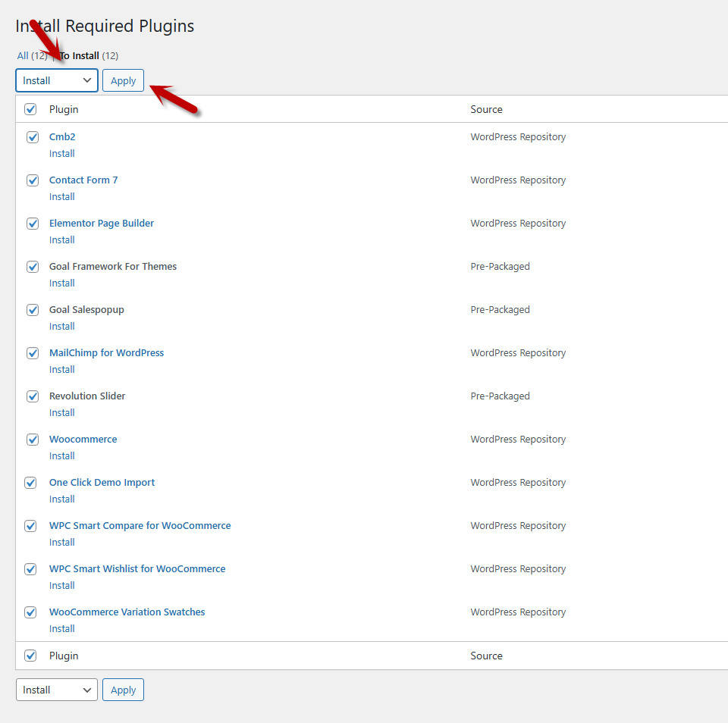This screenshot has width=728, height=723.
Task: Click Install under MailChimp for WordPress
Action: pos(62,370)
